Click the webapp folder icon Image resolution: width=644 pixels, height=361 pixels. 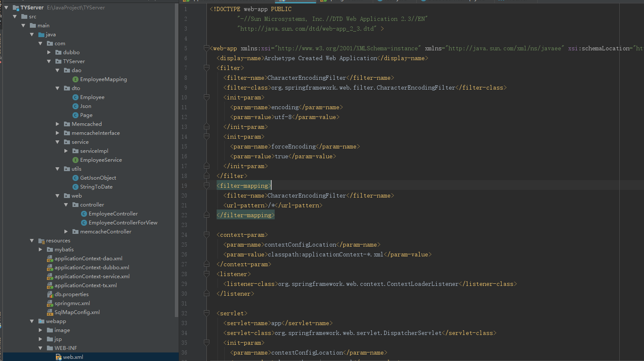[41, 321]
